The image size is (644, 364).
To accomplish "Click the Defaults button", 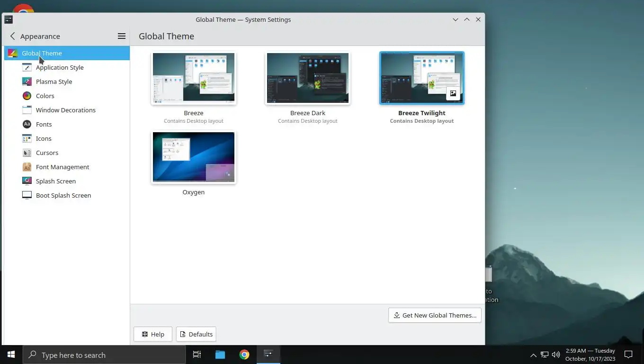I will [x=196, y=334].
